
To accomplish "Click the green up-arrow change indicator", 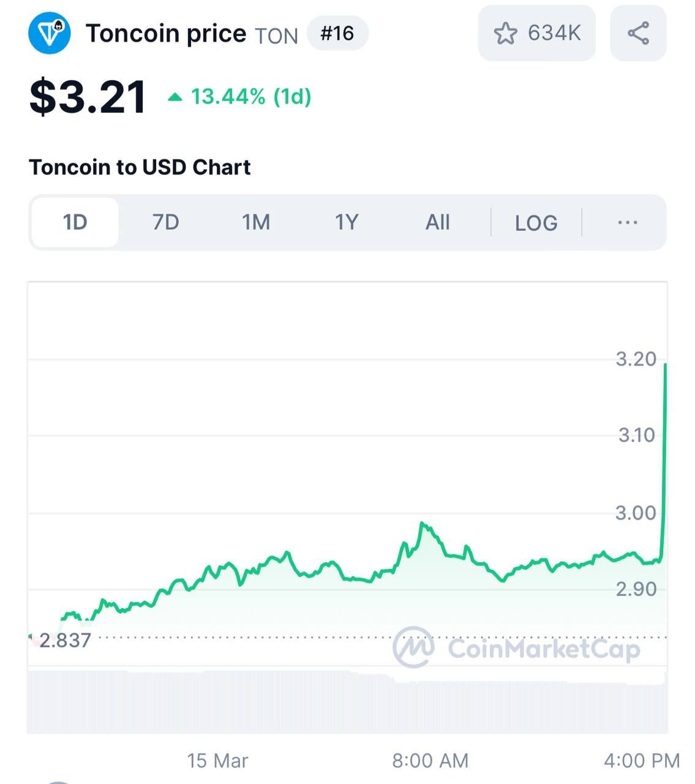I will tap(175, 97).
